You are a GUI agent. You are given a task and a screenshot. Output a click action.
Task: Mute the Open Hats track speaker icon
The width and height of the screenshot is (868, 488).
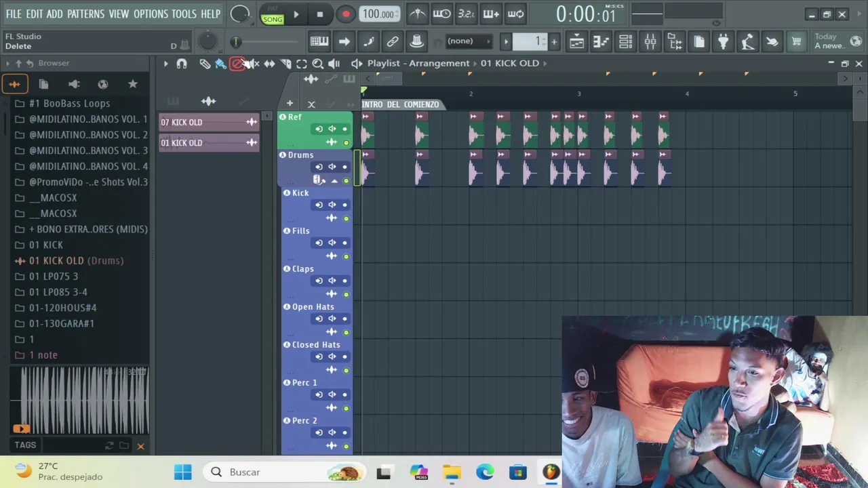[332, 319]
